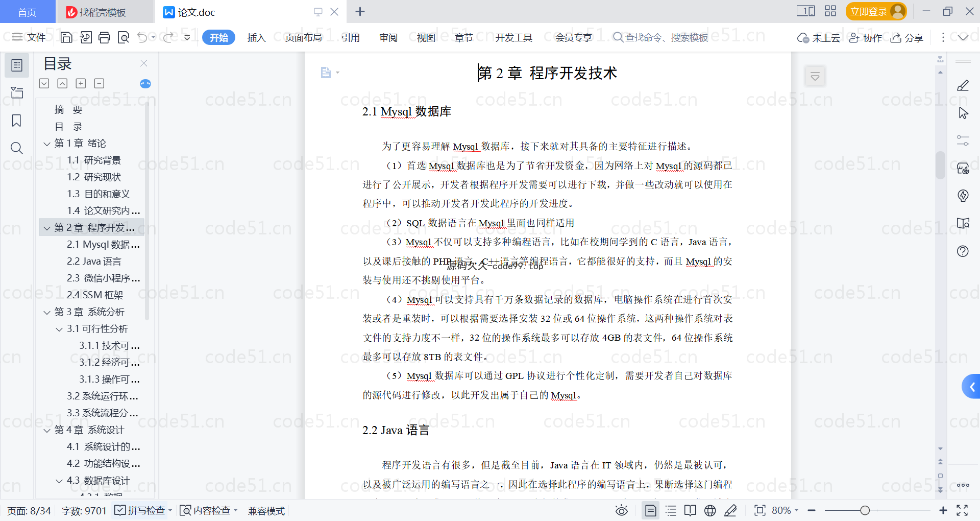Image resolution: width=980 pixels, height=521 pixels.
Task: Collapse 第2章 程序开发 tree node
Action: (x=47, y=228)
